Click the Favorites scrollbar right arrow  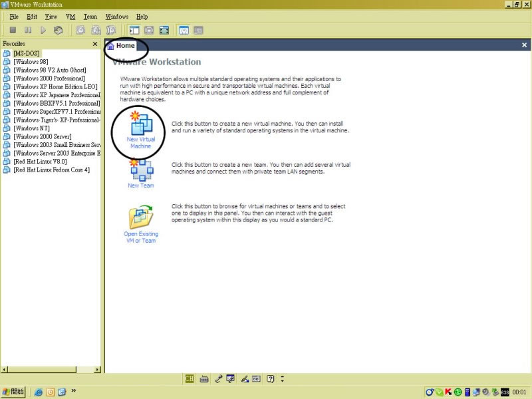(x=98, y=370)
